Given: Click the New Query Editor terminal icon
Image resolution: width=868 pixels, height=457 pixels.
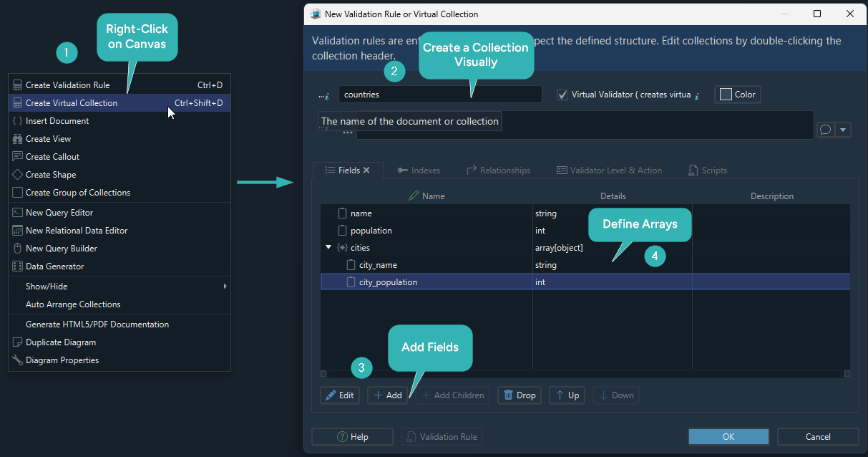Looking at the screenshot, I should tap(17, 213).
